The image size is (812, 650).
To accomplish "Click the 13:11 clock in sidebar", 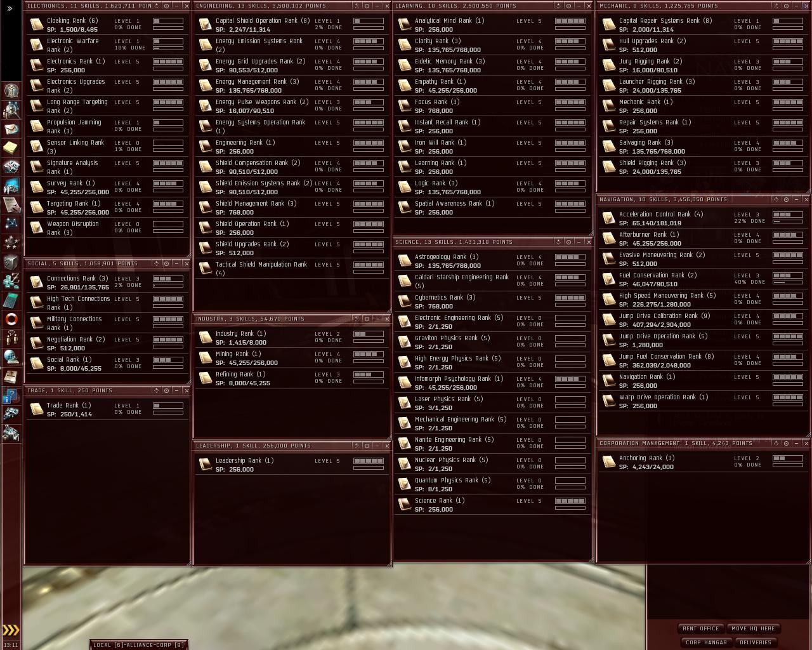I will coord(11,645).
